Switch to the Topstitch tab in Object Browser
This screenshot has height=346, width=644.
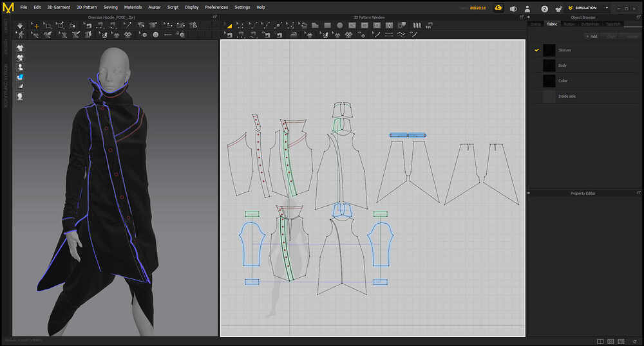point(613,24)
